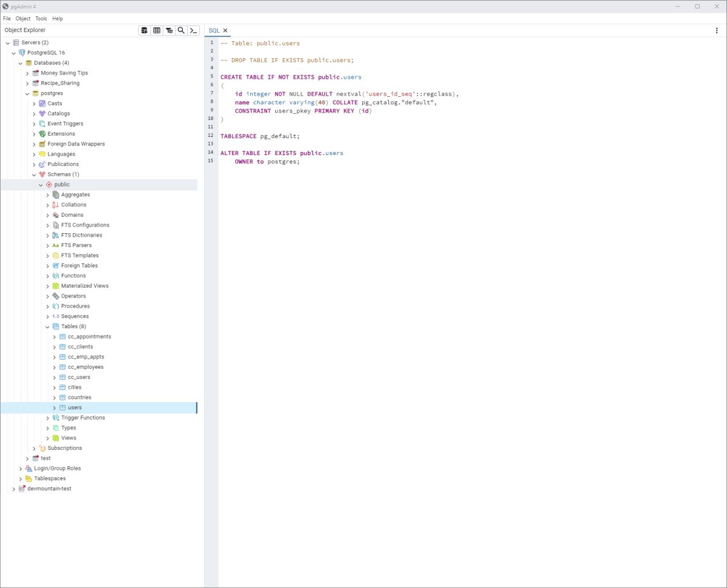The width and height of the screenshot is (727, 588).
Task: Collapse the Databases (4) node
Action: point(21,63)
